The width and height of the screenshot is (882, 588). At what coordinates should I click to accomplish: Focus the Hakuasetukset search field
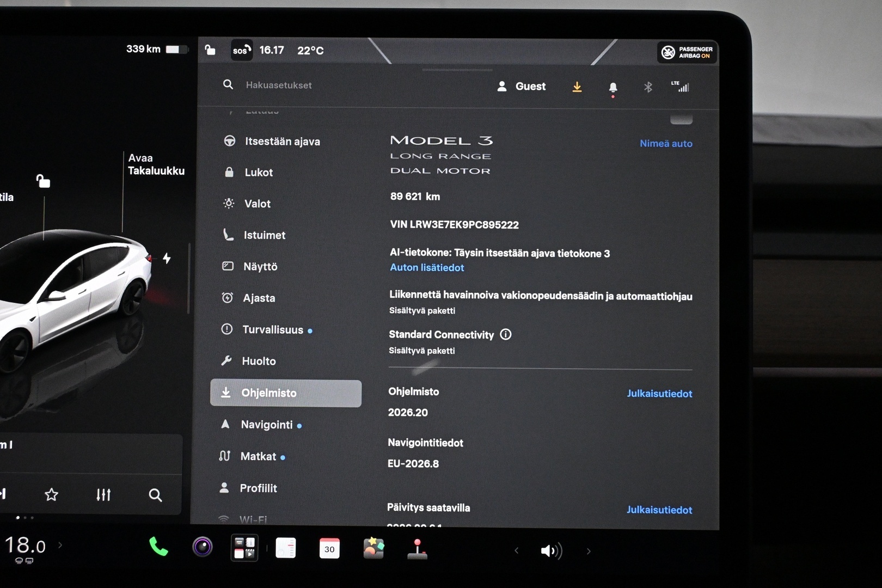(279, 85)
